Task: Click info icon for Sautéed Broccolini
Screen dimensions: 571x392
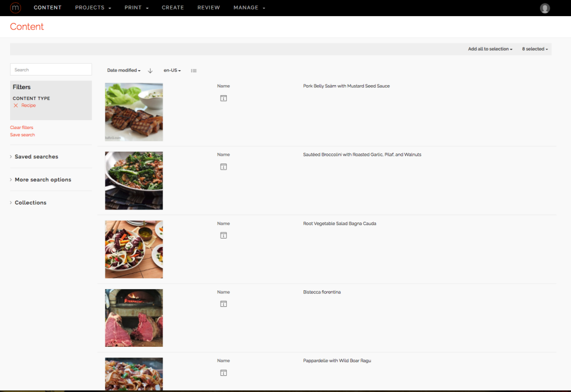Action: [224, 167]
